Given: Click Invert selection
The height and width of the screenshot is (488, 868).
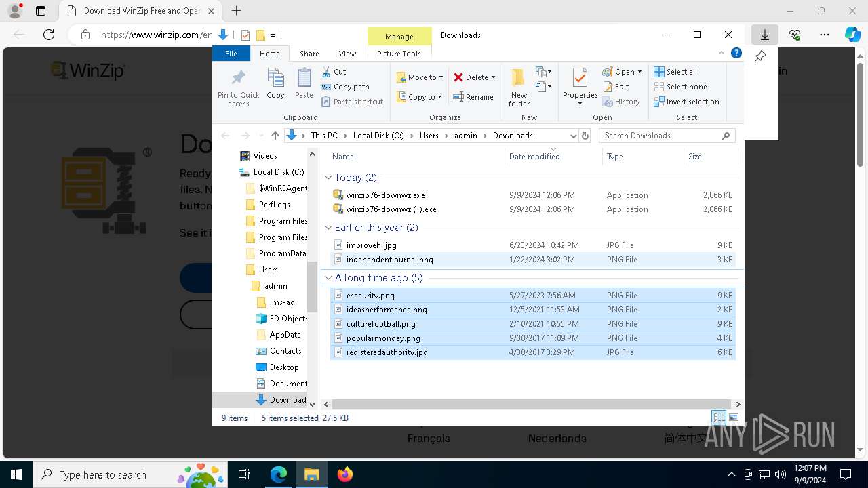Looking at the screenshot, I should click(686, 102).
